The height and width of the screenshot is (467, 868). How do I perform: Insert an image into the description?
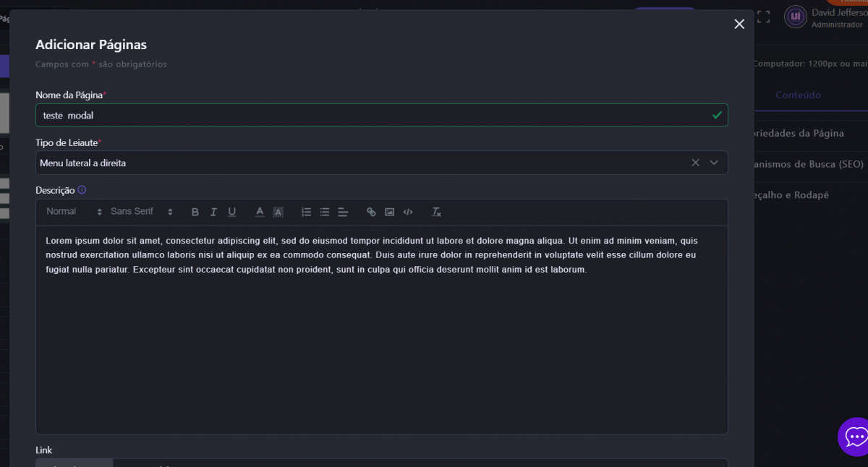tap(389, 212)
